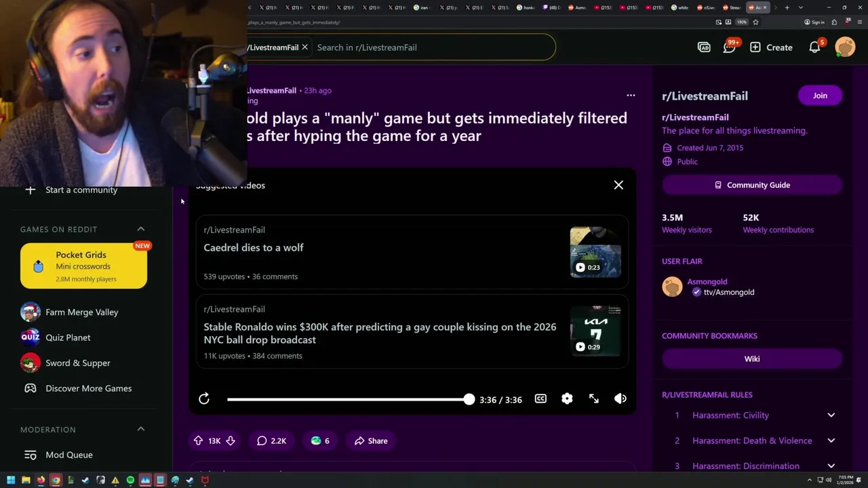This screenshot has height=488, width=868.
Task: Clear the r/LivestreamFail search filter
Action: point(304,47)
